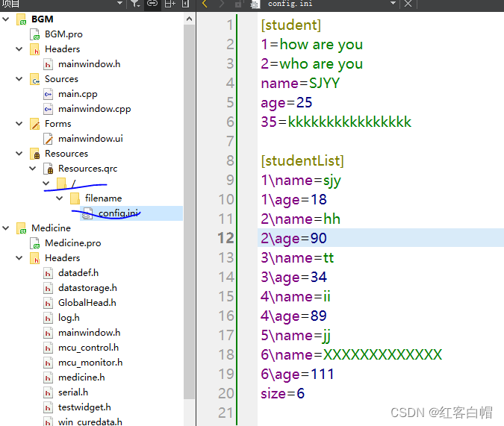This screenshot has width=504, height=426.
Task: Open mainwindow.cpp from Sources
Action: point(94,109)
